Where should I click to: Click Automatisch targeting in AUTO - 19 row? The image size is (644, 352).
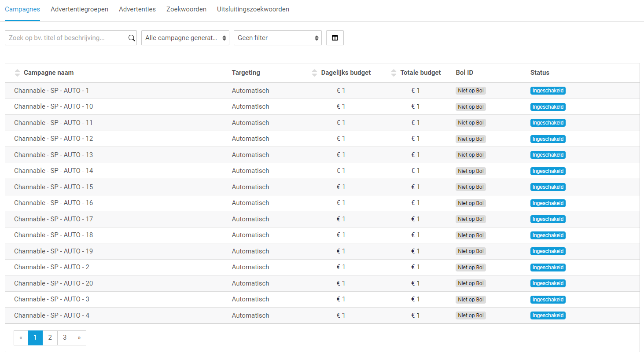tap(250, 251)
